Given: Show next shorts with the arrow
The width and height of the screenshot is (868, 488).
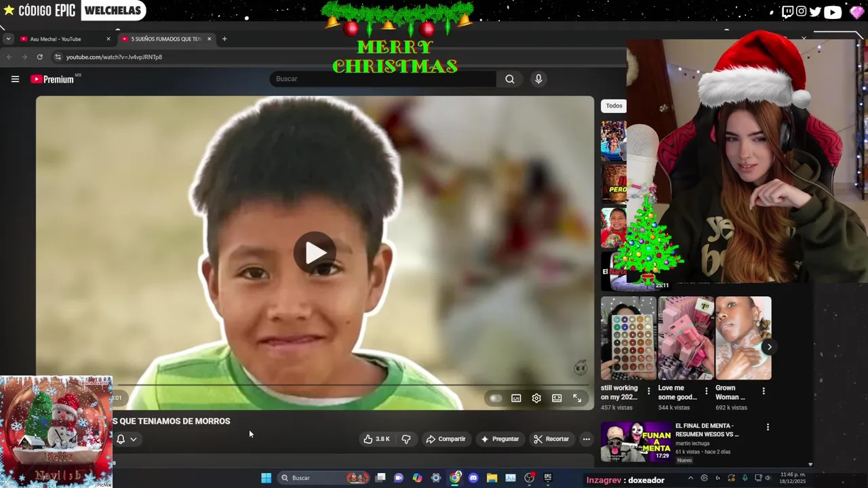Looking at the screenshot, I should [x=769, y=347].
